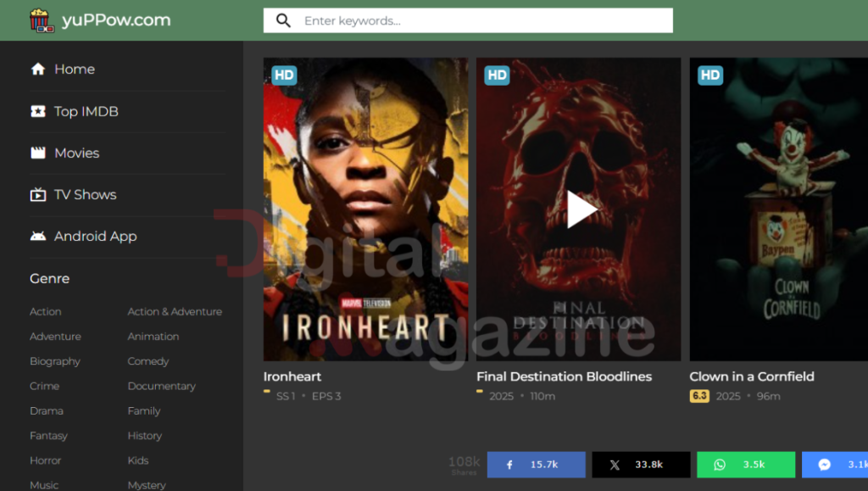Share on Facebook with 15.7k button
The width and height of the screenshot is (868, 491).
536,465
